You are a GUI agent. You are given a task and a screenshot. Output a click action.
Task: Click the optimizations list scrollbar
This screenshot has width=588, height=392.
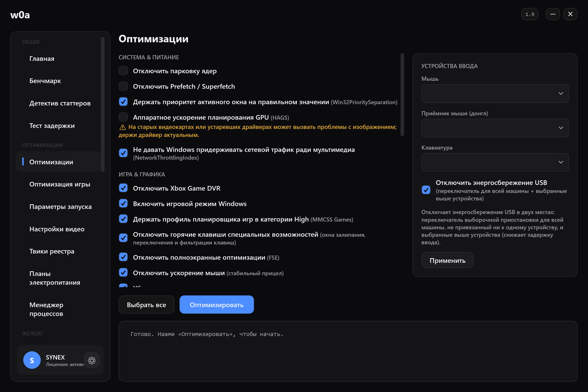(402, 95)
